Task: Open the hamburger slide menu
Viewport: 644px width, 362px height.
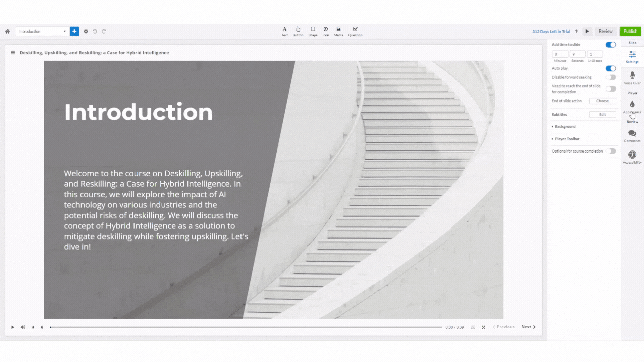Action: tap(13, 53)
